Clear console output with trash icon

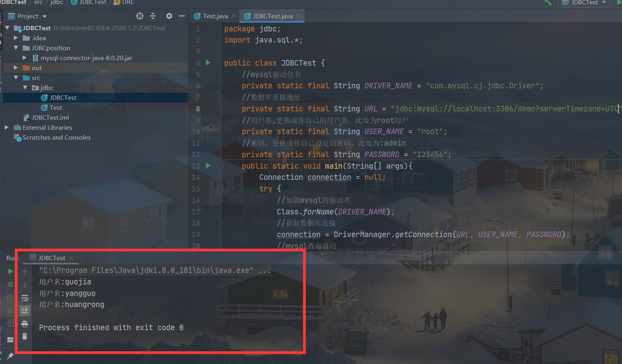click(25, 337)
